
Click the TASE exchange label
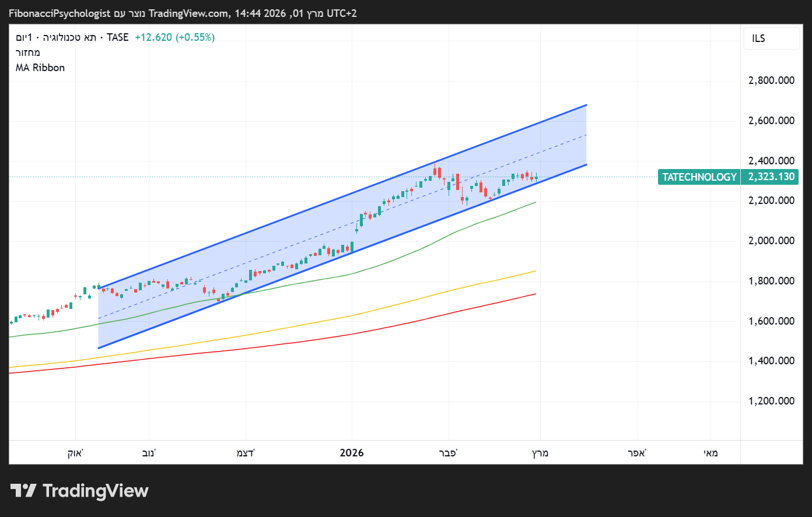(117, 37)
